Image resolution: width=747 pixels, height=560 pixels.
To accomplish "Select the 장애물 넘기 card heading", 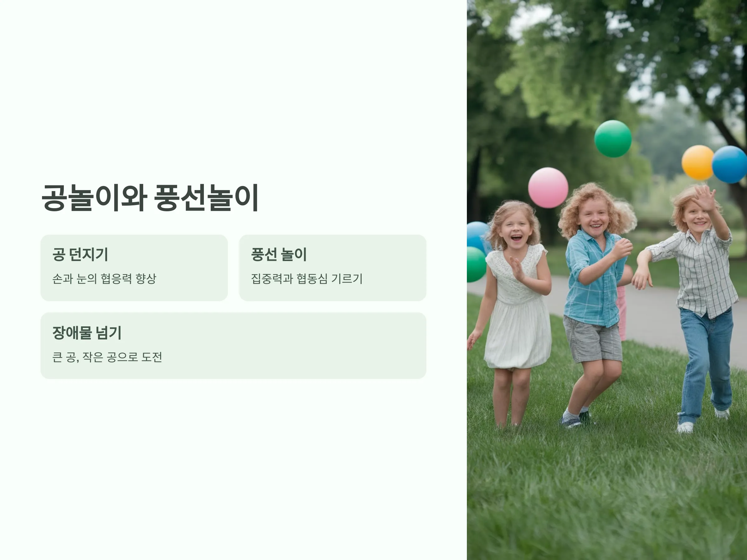I will coord(87,333).
